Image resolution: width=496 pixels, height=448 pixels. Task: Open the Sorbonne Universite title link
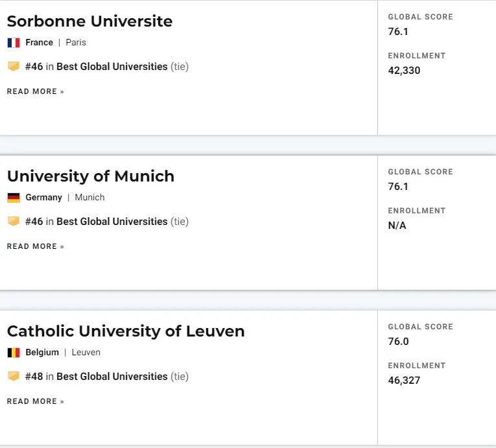click(90, 21)
